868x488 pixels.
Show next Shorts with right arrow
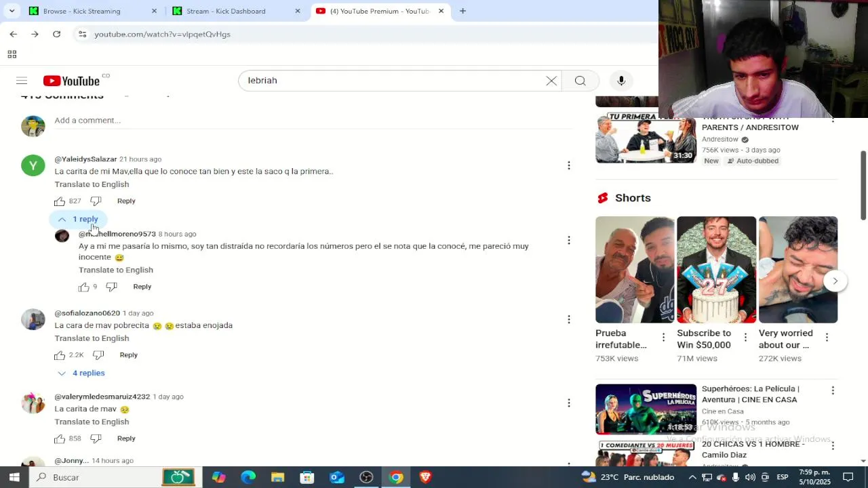835,281
